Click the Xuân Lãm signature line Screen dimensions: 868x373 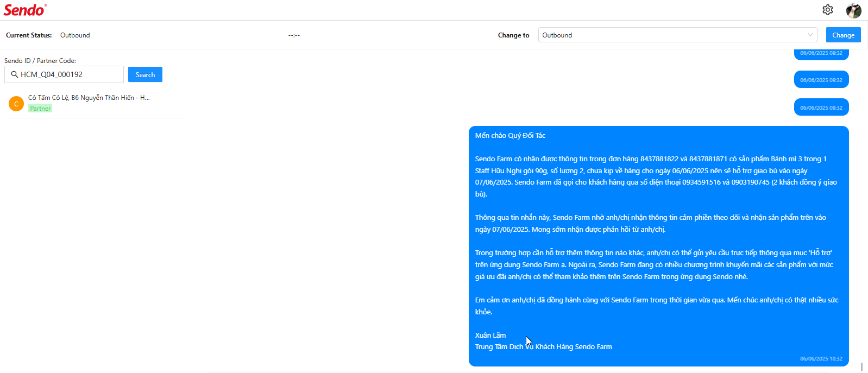[x=490, y=336]
